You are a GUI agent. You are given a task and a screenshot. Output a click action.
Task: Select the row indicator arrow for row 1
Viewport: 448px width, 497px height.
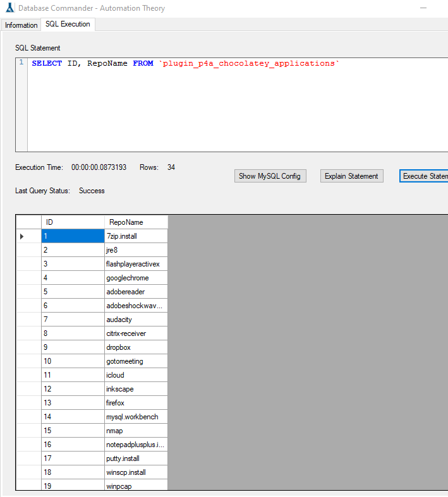(28, 236)
